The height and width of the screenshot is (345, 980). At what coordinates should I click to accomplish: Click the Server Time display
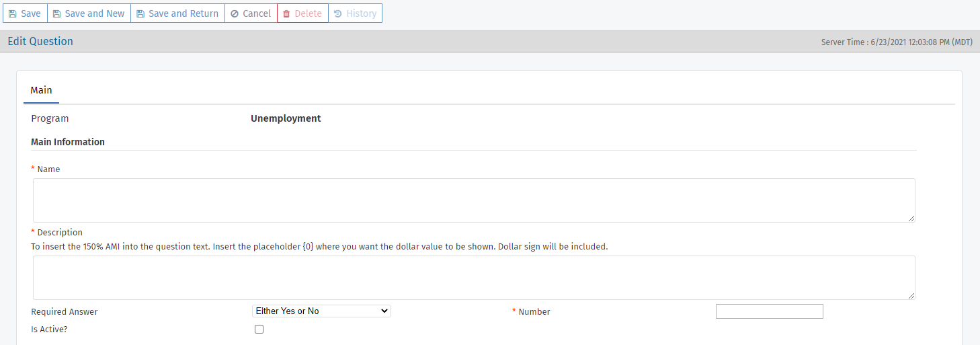897,42
